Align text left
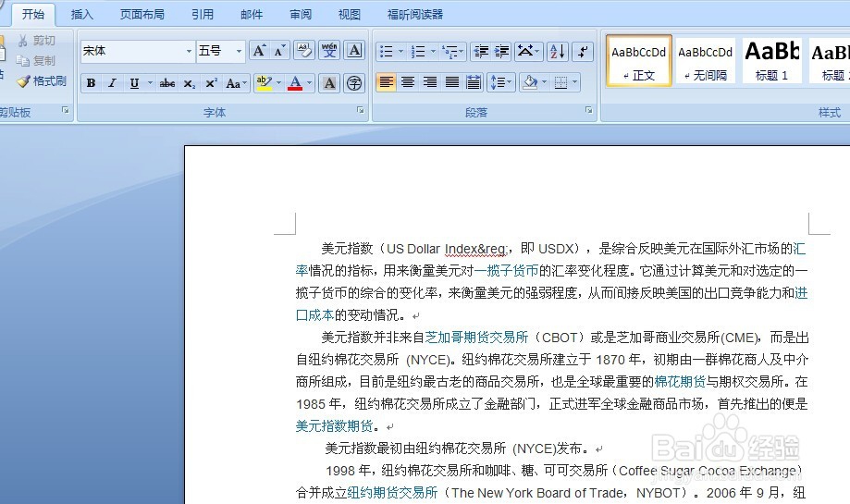 [386, 82]
